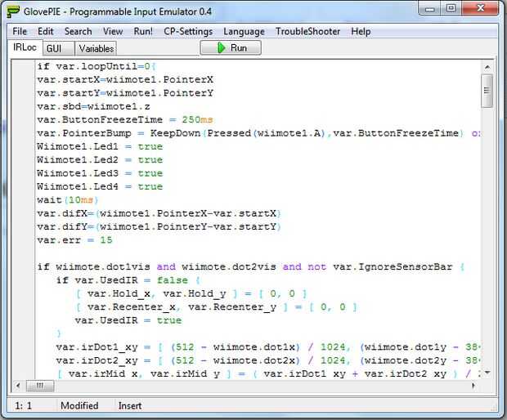Switch to the IRLoc tab

[x=25, y=48]
